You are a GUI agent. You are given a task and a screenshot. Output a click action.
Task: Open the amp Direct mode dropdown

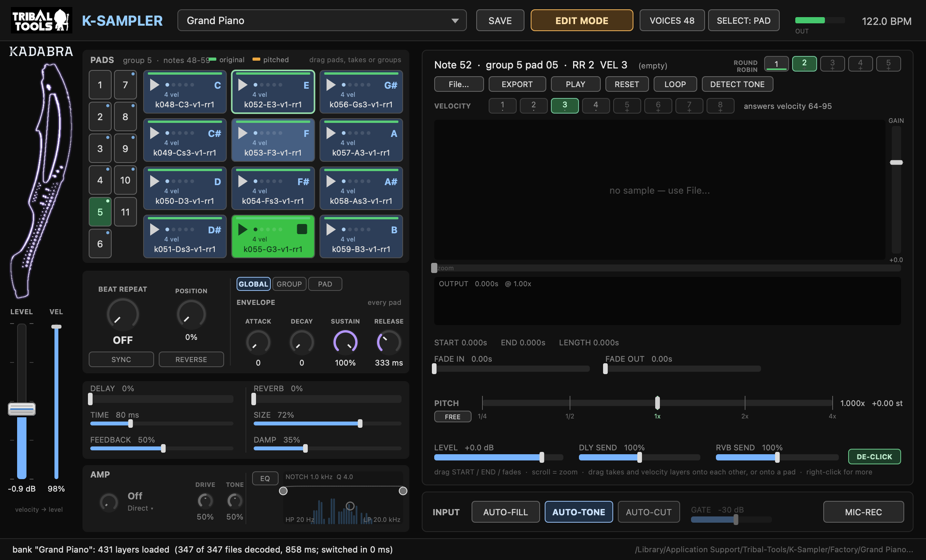coord(140,508)
